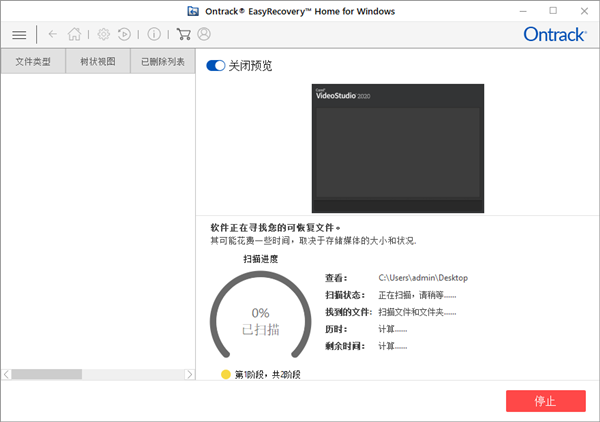Click the scan progress gauge showing 0%
Viewport: 600px width, 422px height.
pyautogui.click(x=261, y=315)
